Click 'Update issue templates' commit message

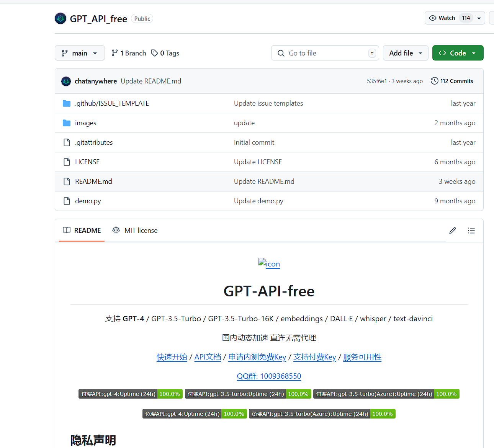click(268, 103)
